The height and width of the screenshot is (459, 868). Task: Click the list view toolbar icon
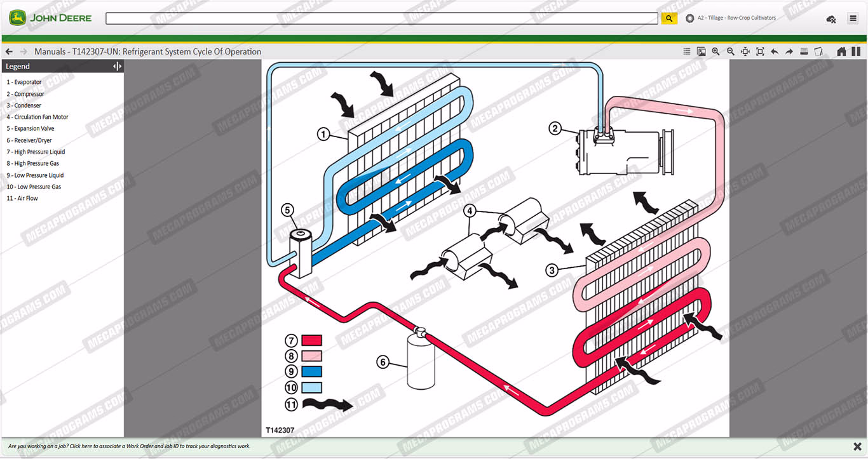687,51
